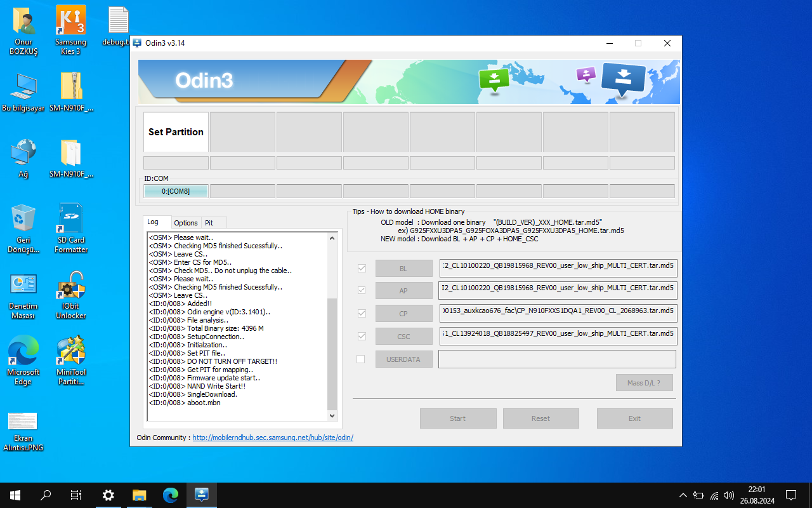812x508 pixels.
Task: Click the Exit button
Action: click(x=635, y=418)
